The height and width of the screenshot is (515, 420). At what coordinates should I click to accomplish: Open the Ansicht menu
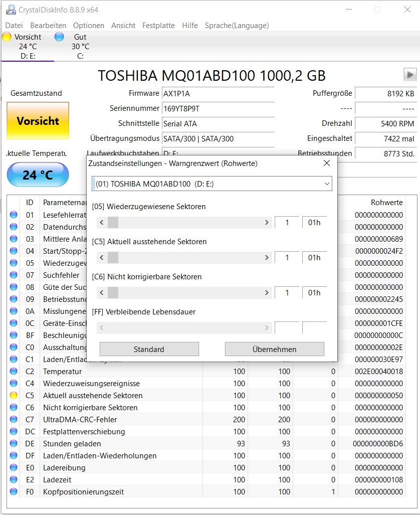coord(123,26)
